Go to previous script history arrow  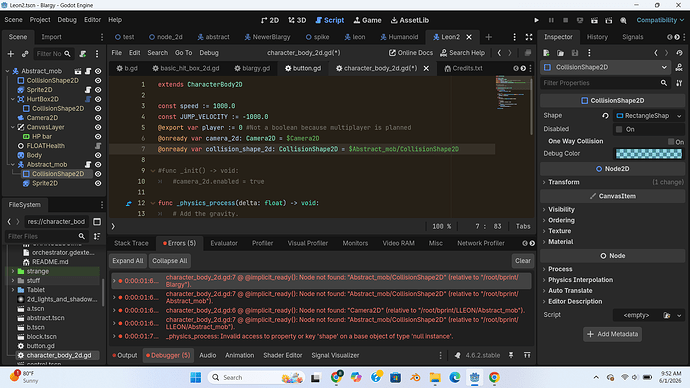click(499, 53)
